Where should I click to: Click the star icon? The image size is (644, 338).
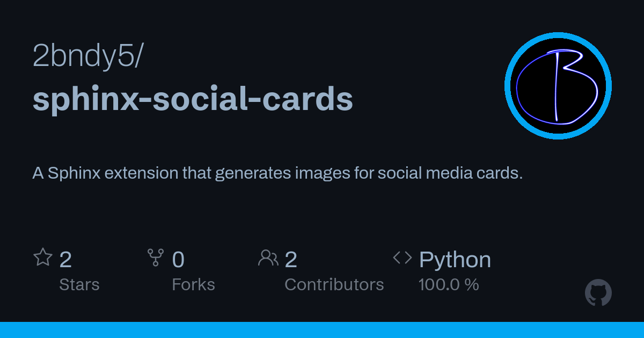point(43,258)
